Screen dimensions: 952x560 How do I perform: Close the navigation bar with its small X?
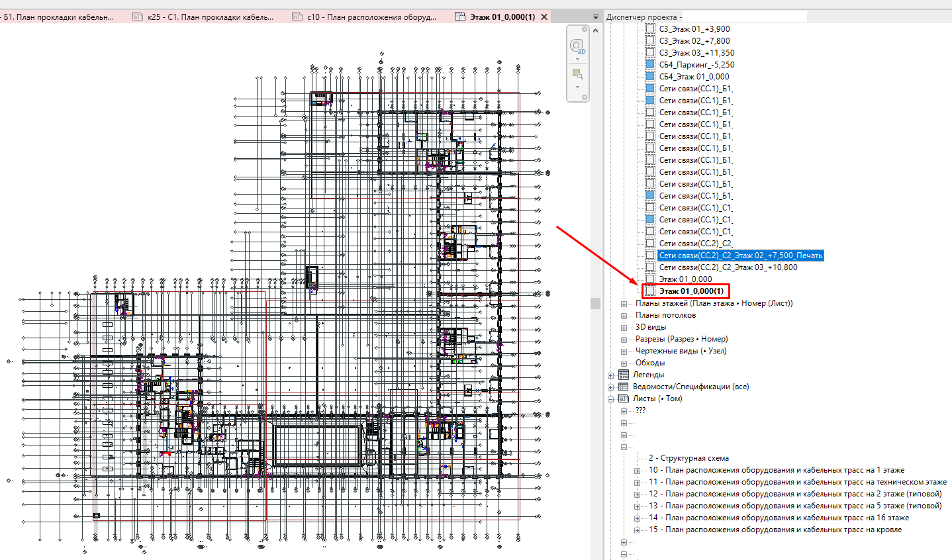[585, 29]
